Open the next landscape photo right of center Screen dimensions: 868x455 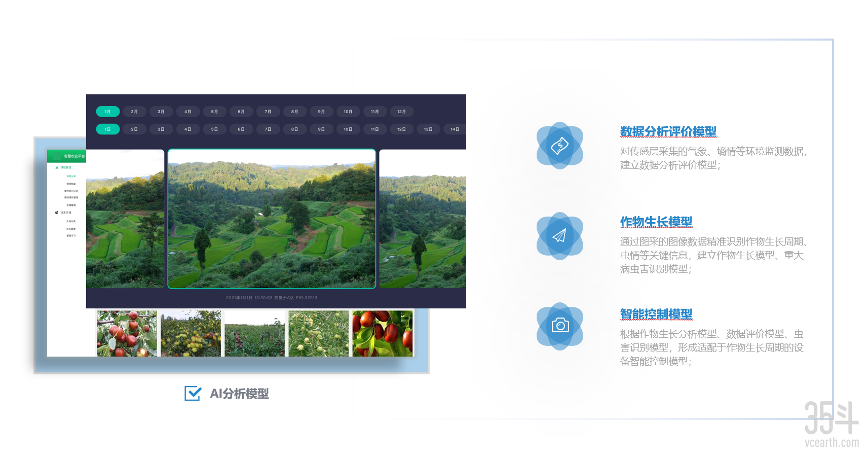pyautogui.click(x=423, y=219)
